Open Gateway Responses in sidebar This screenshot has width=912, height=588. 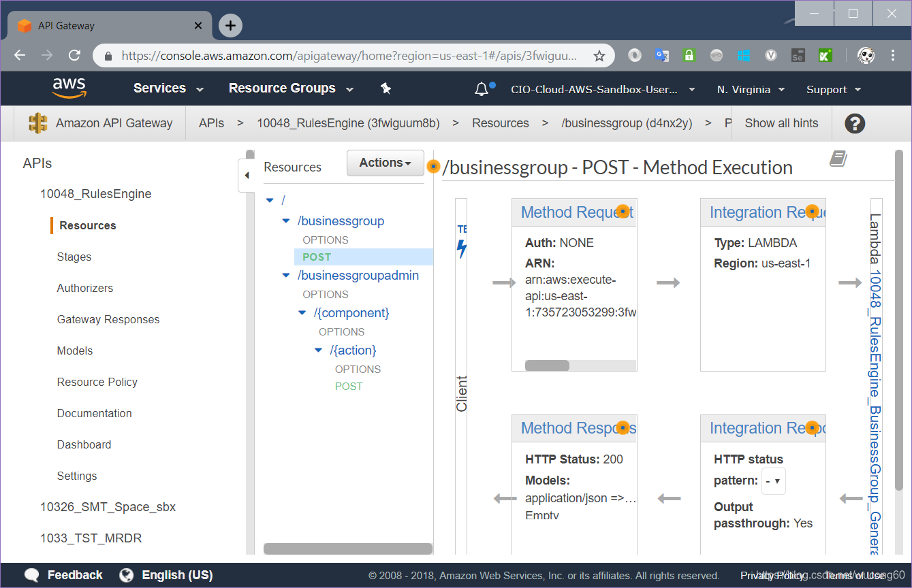108,319
